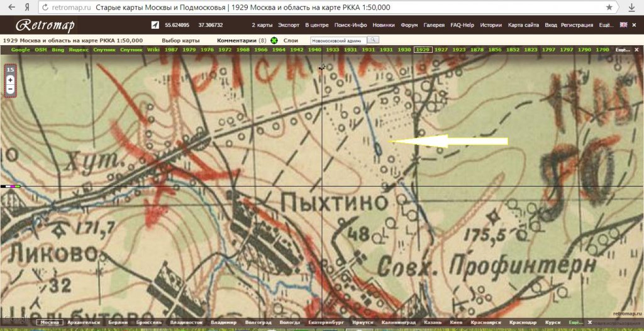Select the 1927 map
The height and width of the screenshot is (331, 644).
pos(441,50)
